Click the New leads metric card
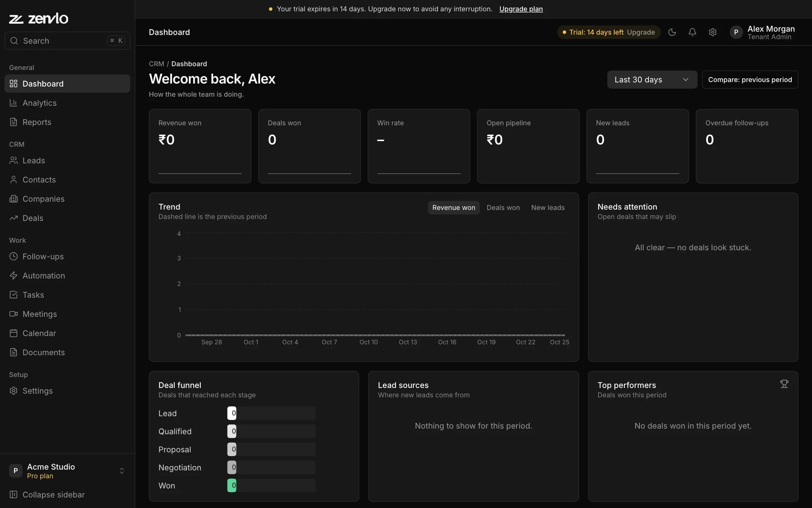812x508 pixels. pyautogui.click(x=638, y=146)
